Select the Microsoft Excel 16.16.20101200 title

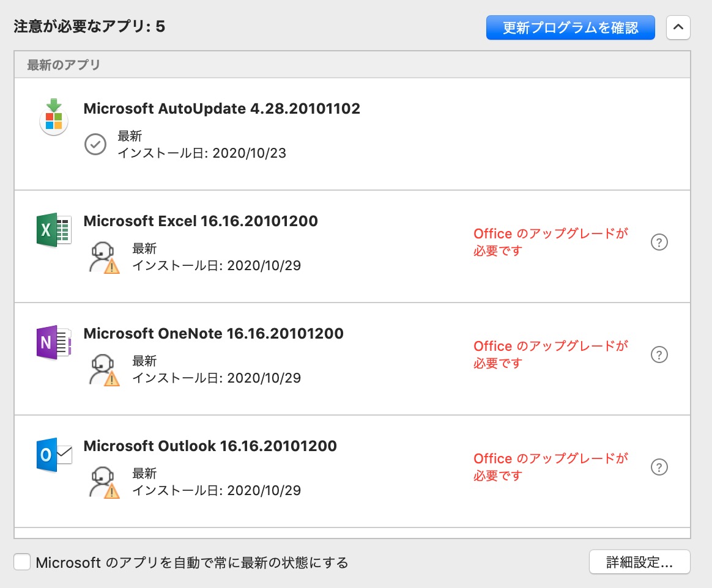click(x=201, y=221)
